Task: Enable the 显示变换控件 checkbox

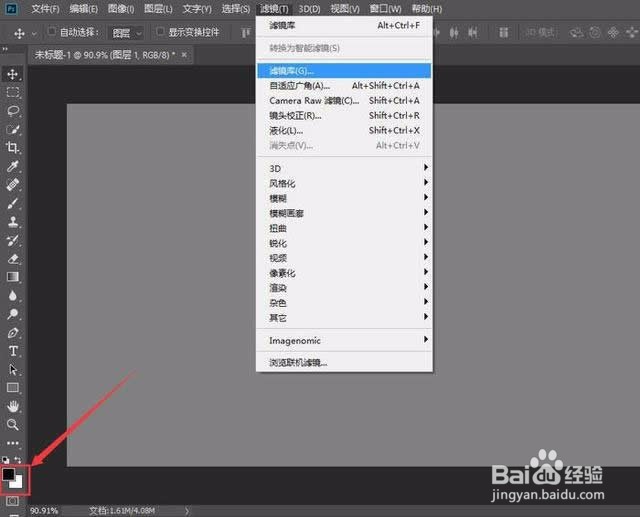Action: click(x=160, y=31)
